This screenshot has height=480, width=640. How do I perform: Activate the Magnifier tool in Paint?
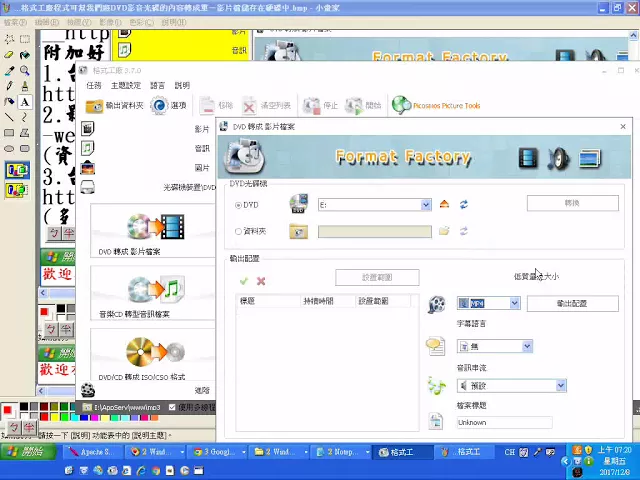(x=25, y=71)
